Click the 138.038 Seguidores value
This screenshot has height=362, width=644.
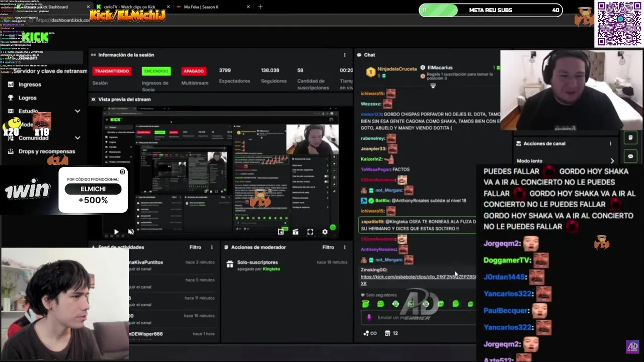pos(270,70)
